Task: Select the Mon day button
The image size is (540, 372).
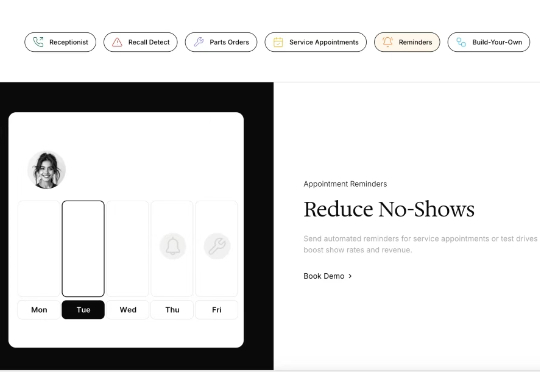Action: click(x=39, y=310)
